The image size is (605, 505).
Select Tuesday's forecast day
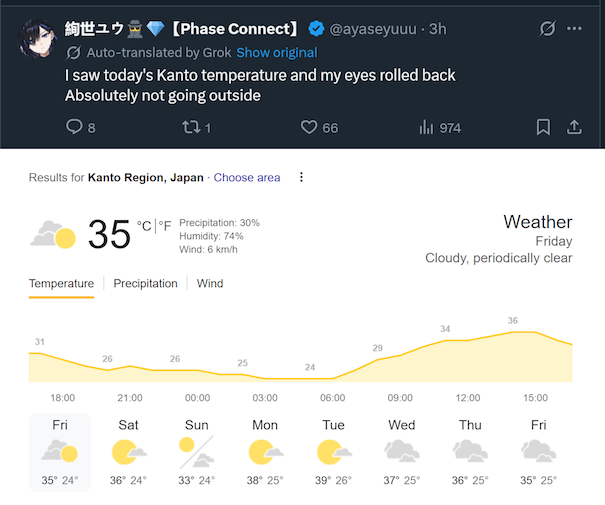tap(333, 451)
